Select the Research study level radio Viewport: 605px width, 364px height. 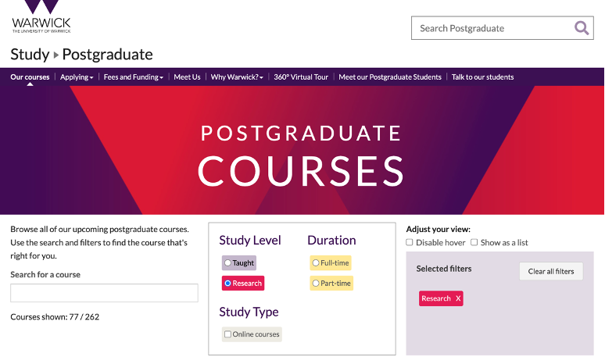click(x=227, y=284)
